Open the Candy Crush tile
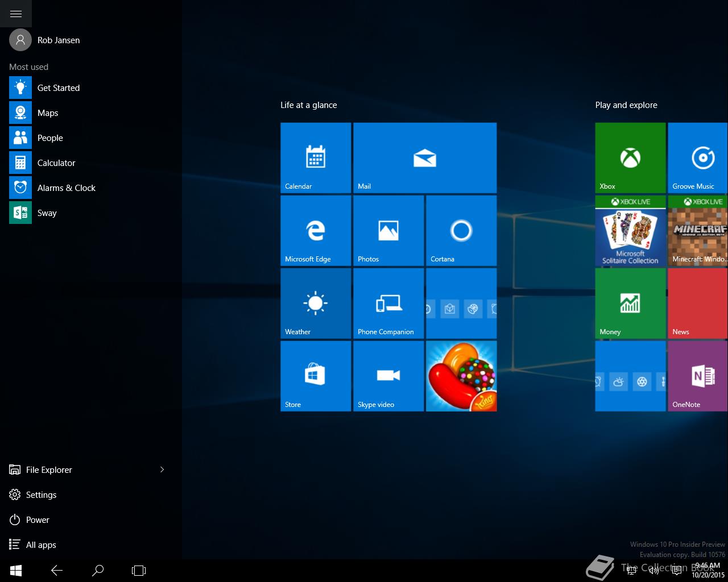 point(461,376)
